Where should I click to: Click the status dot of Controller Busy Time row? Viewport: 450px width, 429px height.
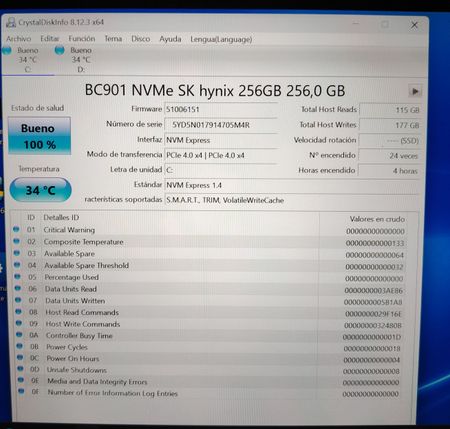click(x=19, y=335)
